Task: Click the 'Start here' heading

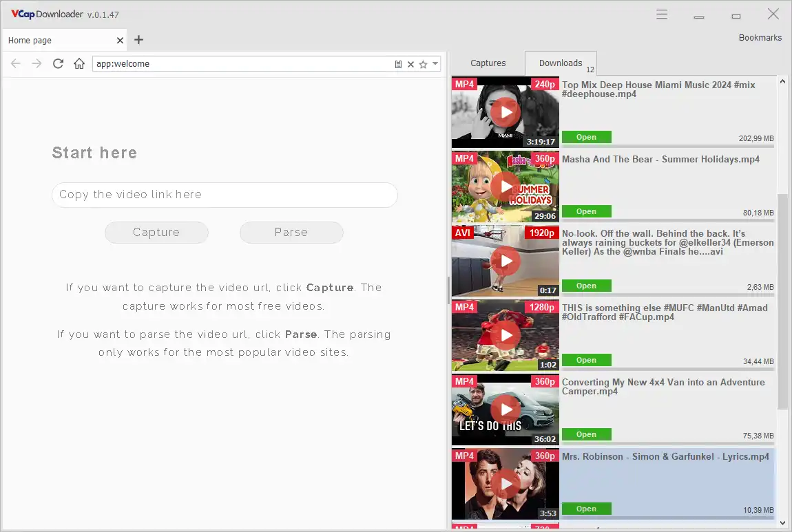Action: pos(94,153)
